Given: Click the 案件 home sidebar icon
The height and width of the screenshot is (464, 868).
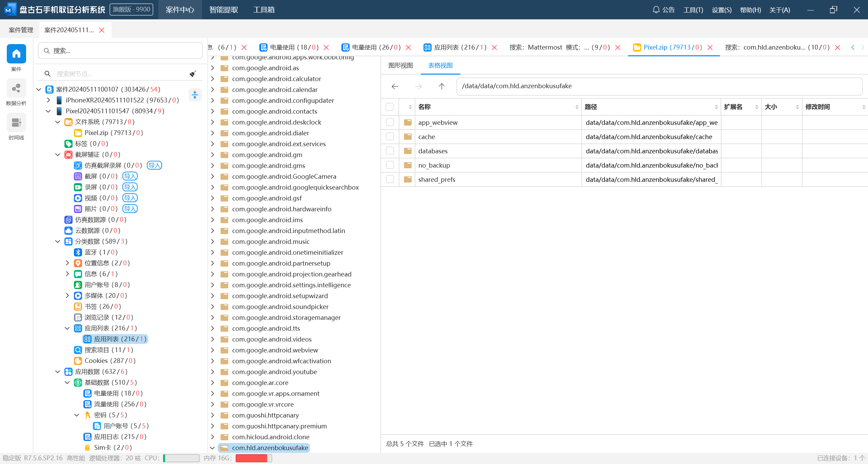Looking at the screenshot, I should pos(16,54).
